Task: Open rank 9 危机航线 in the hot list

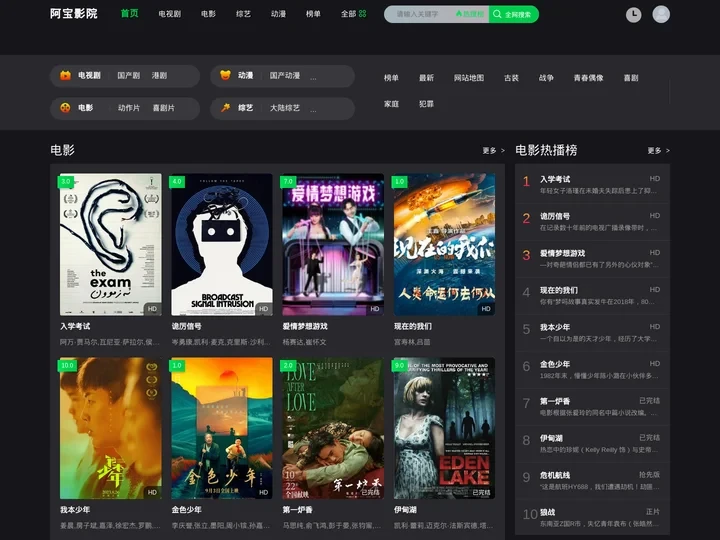Action: [592, 481]
